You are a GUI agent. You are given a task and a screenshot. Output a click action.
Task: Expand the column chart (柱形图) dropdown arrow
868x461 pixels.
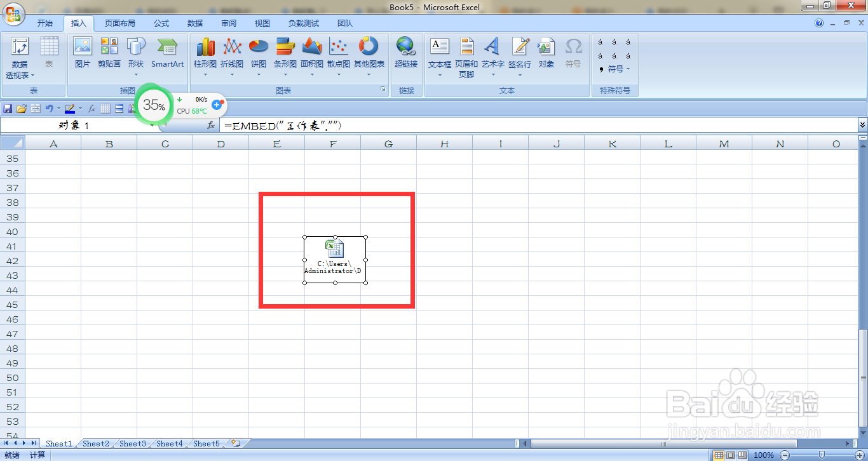pyautogui.click(x=205, y=75)
